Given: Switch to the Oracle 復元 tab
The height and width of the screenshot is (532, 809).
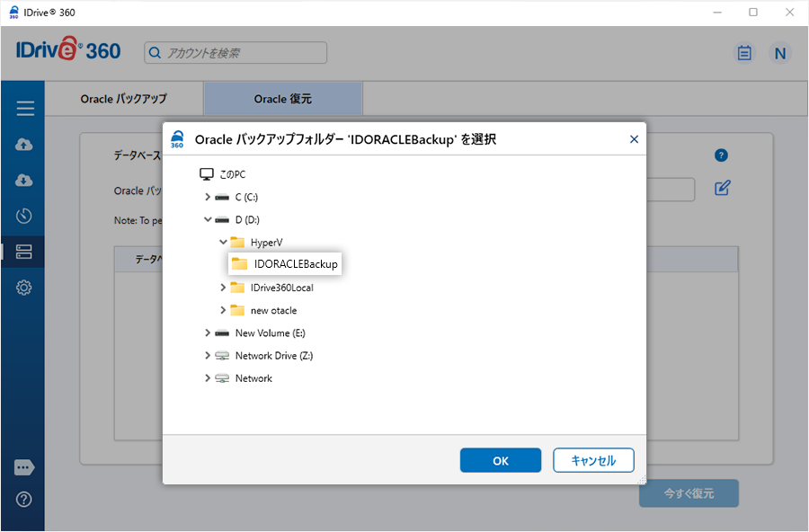Looking at the screenshot, I should (x=283, y=99).
